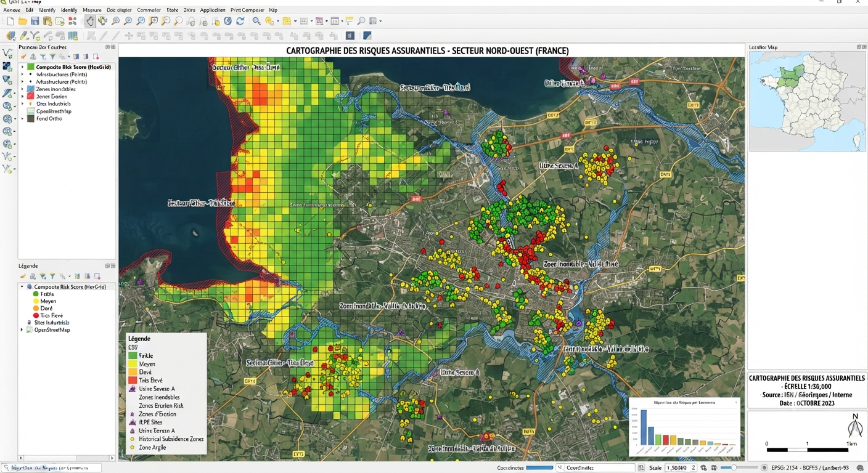Click the blue globe icon in the toolbar
Image resolution: width=868 pixels, height=473 pixels.
[x=227, y=21]
